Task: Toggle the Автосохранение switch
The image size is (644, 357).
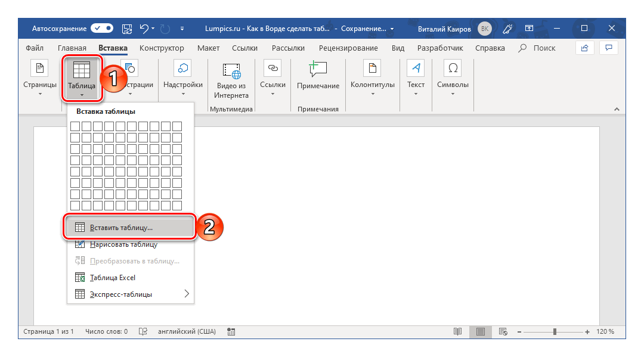Action: pos(102,28)
